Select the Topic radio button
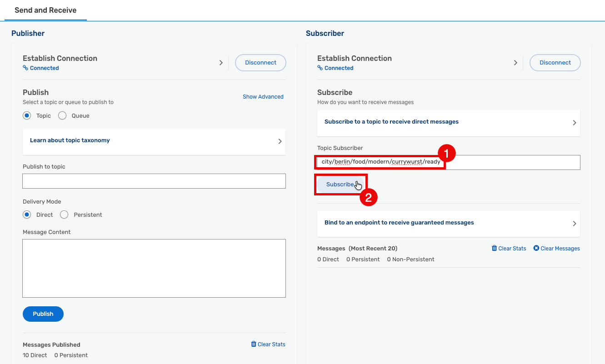This screenshot has width=605, height=364. click(27, 115)
